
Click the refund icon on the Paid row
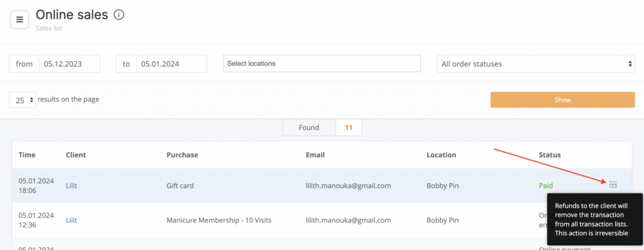[613, 184]
